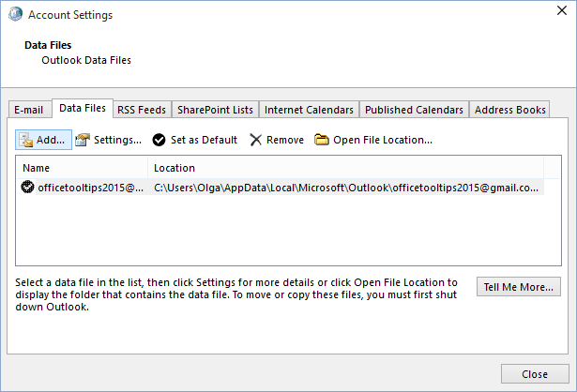Viewport: 577px width, 392px height.
Task: Click the C:\Users\Olga\AppData location path
Action: 346,188
